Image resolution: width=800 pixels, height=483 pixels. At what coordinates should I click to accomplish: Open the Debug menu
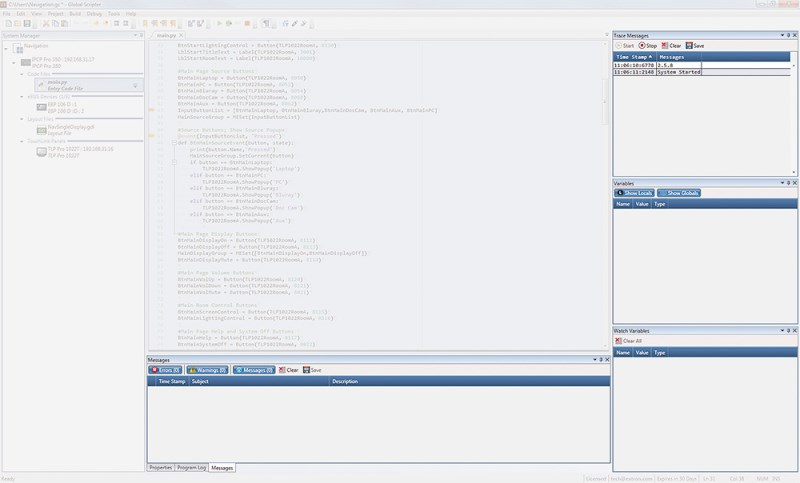(94, 14)
